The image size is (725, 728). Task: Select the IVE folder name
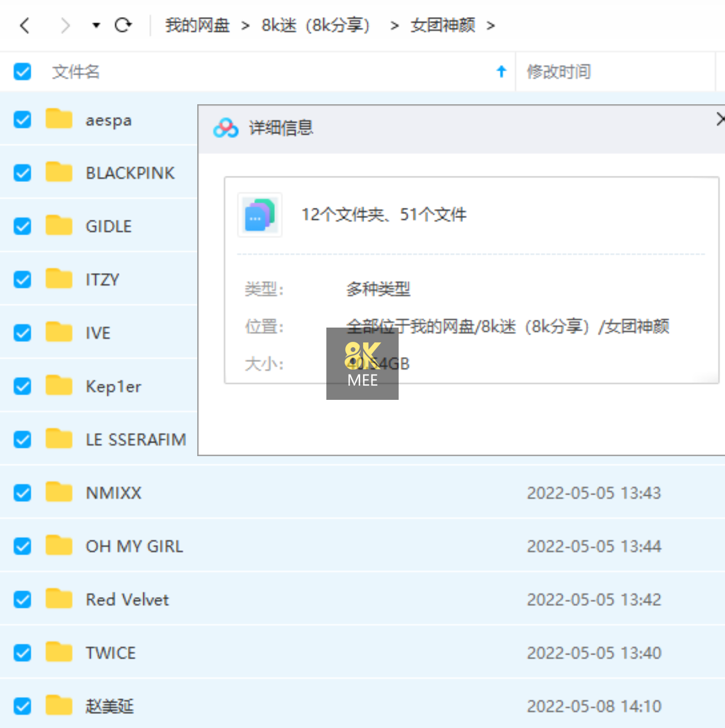tap(98, 333)
